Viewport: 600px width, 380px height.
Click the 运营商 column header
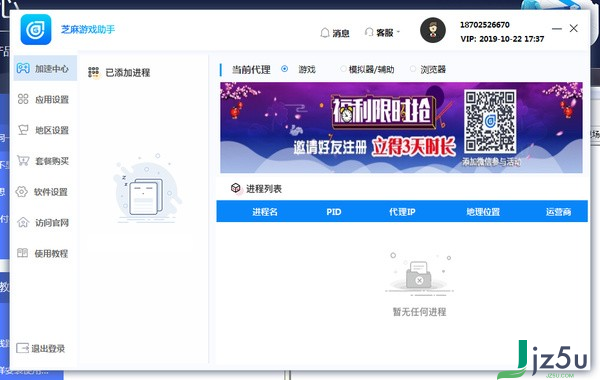click(558, 212)
